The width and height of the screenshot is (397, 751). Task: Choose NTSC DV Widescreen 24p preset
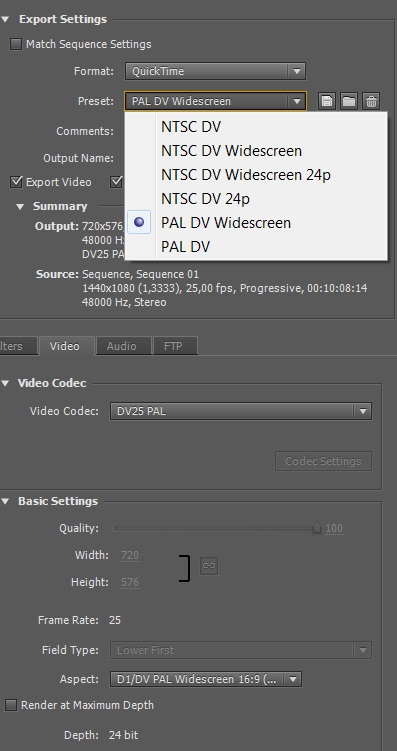click(x=246, y=175)
